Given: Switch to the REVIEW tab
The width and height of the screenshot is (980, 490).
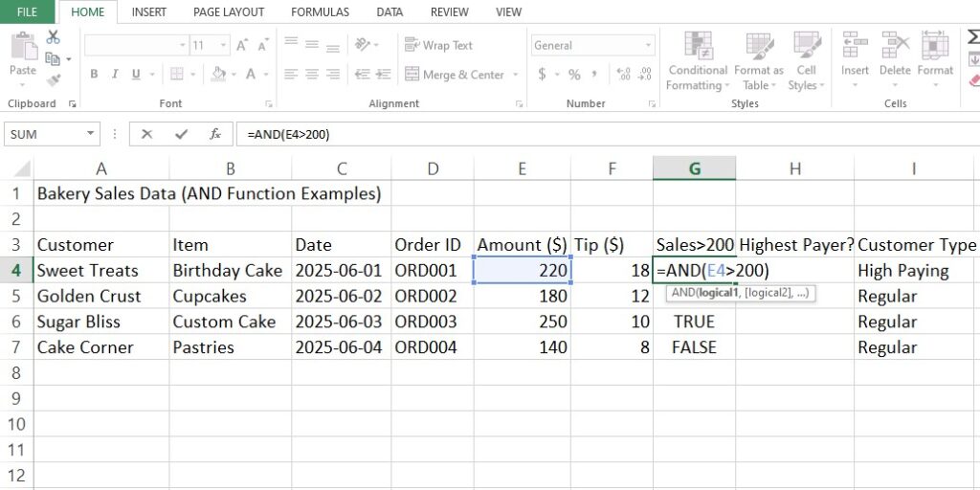Looking at the screenshot, I should 450,11.
